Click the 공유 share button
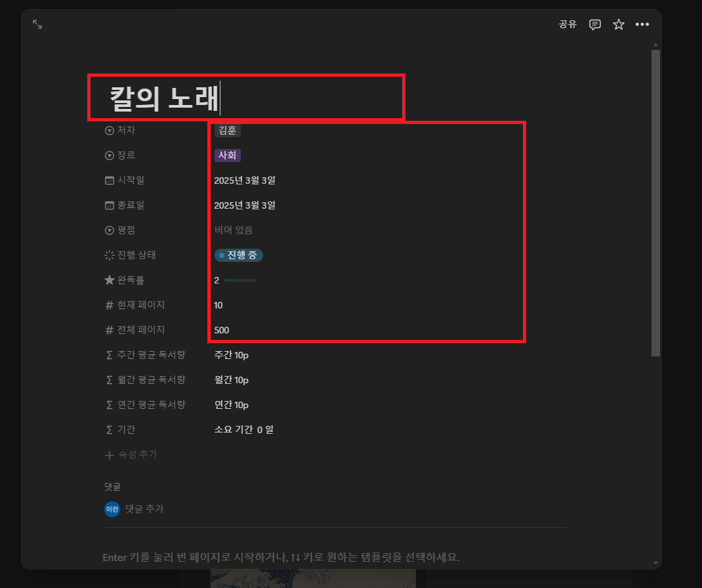 568,25
